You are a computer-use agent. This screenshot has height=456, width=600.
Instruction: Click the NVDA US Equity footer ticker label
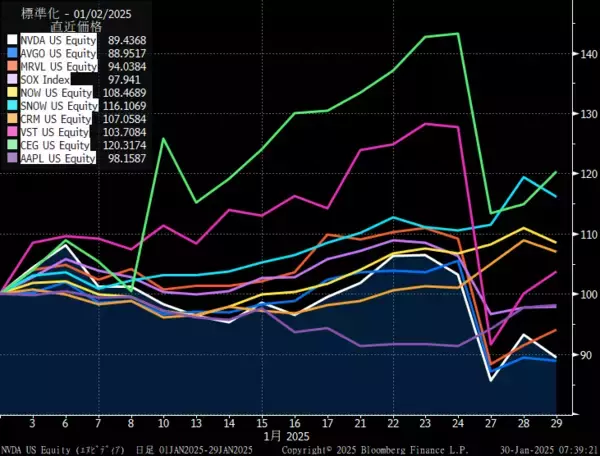pos(37,449)
